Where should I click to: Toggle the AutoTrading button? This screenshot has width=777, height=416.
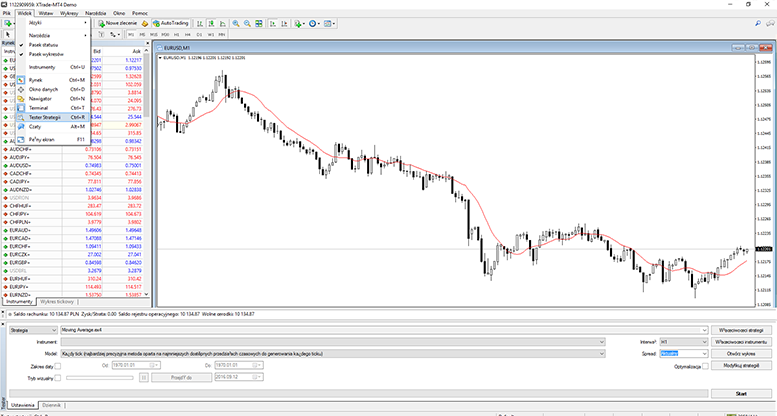tap(172, 22)
